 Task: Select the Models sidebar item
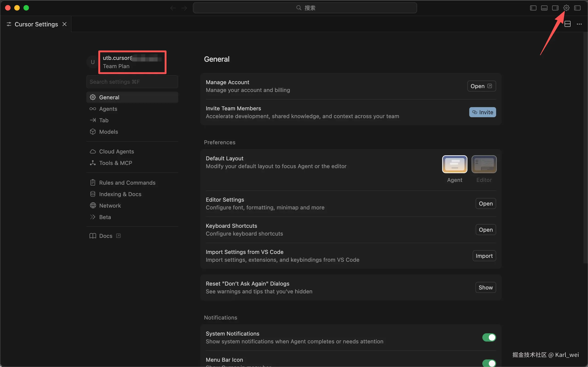pyautogui.click(x=108, y=132)
